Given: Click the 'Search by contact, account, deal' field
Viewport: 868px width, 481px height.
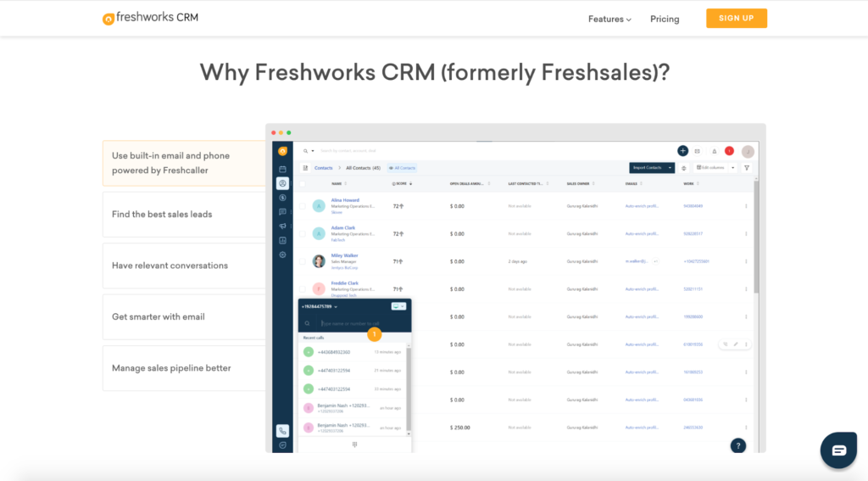Looking at the screenshot, I should [348, 151].
